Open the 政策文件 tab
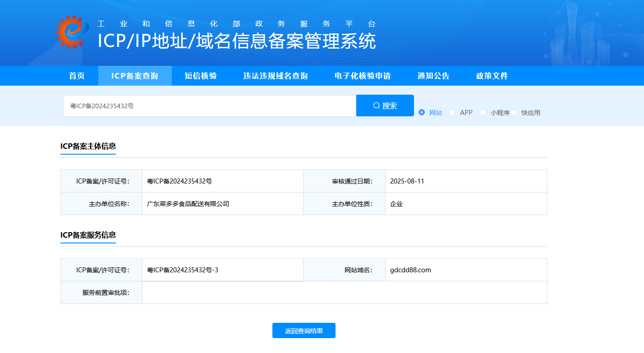Image resolution: width=644 pixels, height=353 pixels. point(492,76)
